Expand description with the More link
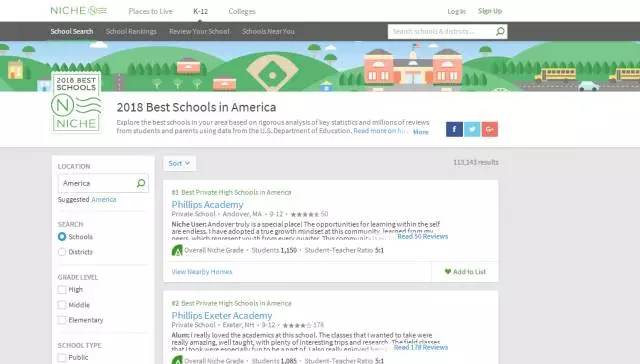 [x=420, y=132]
